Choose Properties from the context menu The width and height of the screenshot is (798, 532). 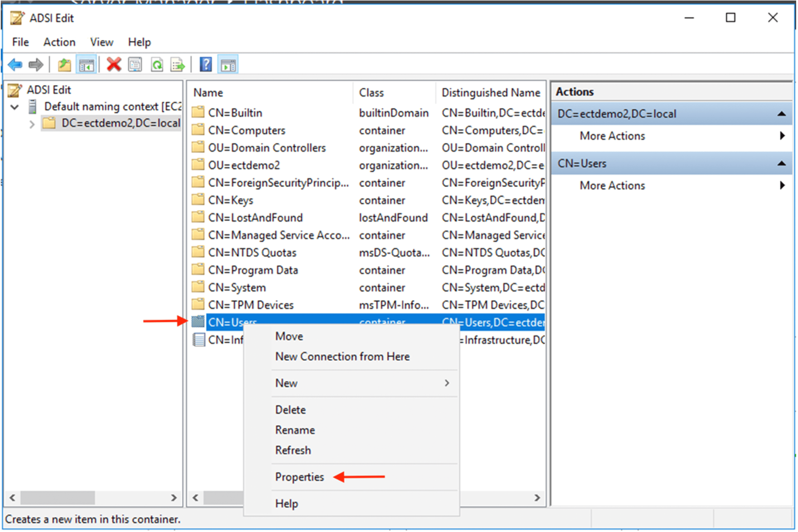pyautogui.click(x=300, y=477)
